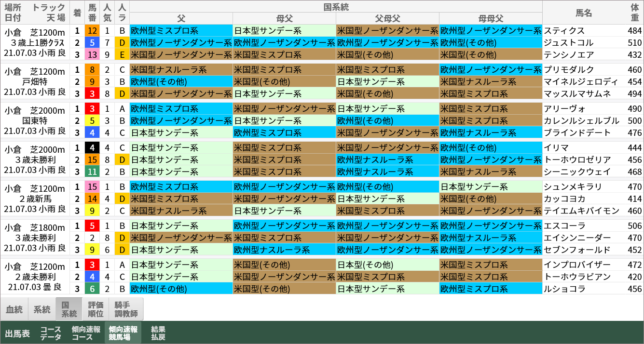
Task: Click race name ２歳未勝利
Action: coord(34,277)
